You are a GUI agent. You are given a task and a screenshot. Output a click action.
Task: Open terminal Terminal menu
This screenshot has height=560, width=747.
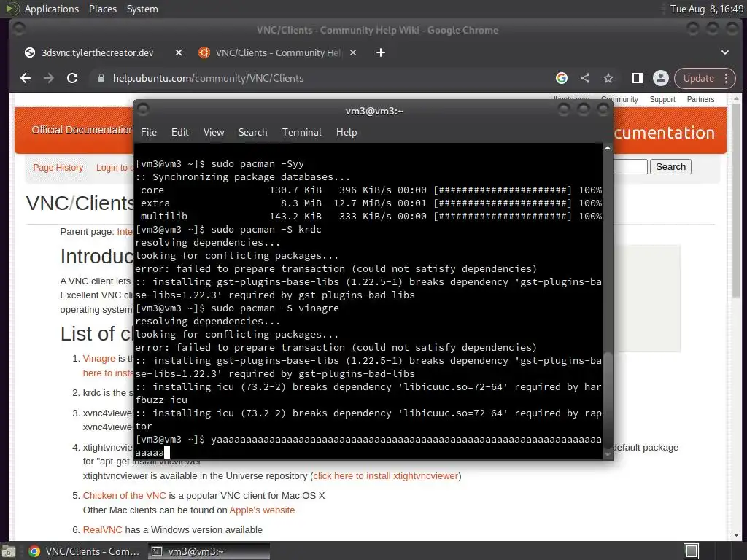point(301,133)
